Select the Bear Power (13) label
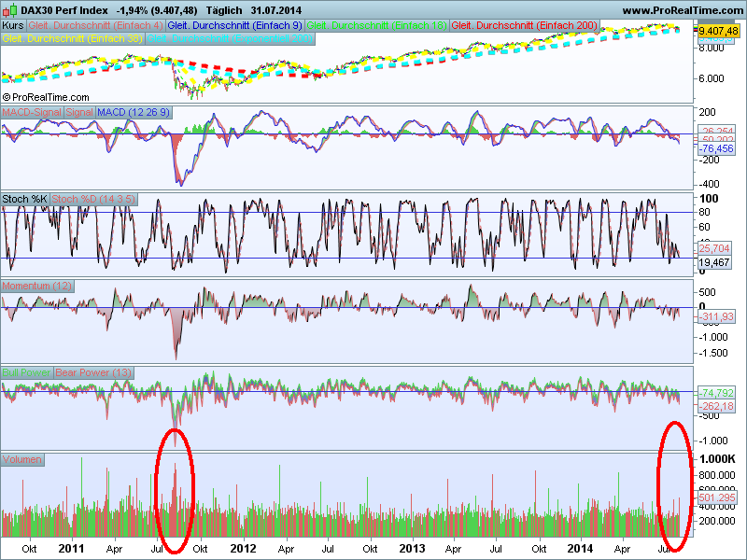The height and width of the screenshot is (560, 747). coord(93,372)
